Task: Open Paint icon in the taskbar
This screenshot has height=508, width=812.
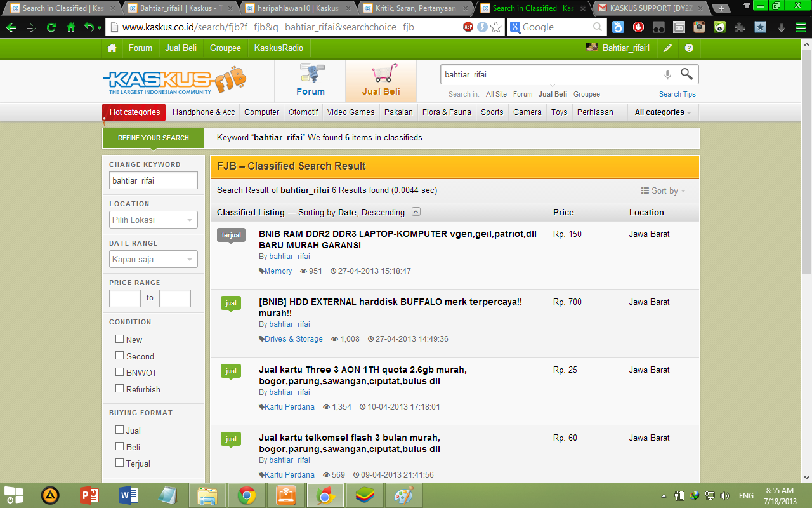Action: tap(403, 495)
